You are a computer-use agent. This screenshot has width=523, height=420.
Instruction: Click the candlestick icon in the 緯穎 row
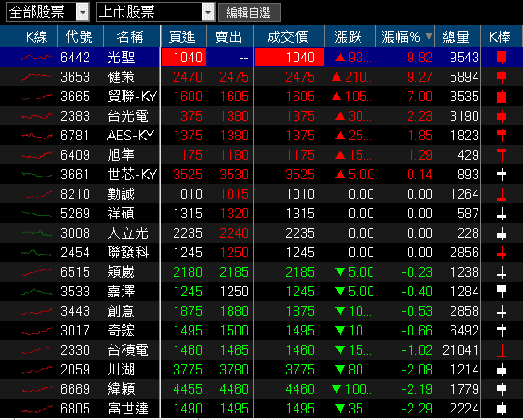[x=502, y=389]
